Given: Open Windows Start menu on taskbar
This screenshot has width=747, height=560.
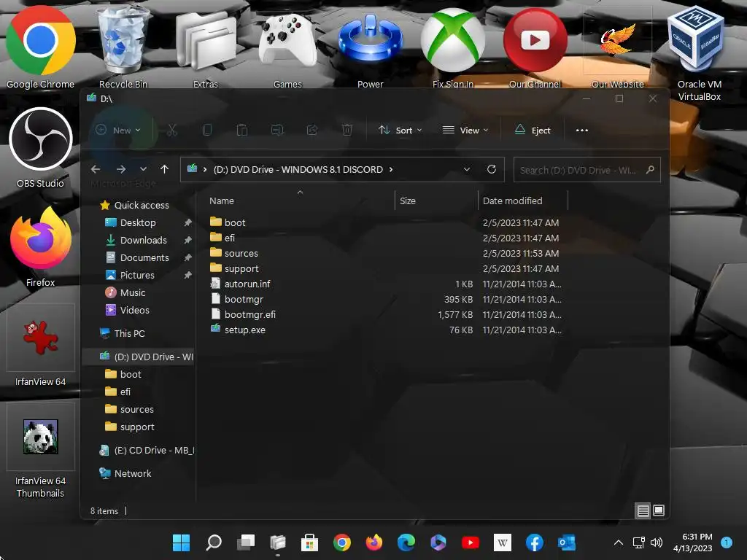Looking at the screenshot, I should pyautogui.click(x=181, y=542).
